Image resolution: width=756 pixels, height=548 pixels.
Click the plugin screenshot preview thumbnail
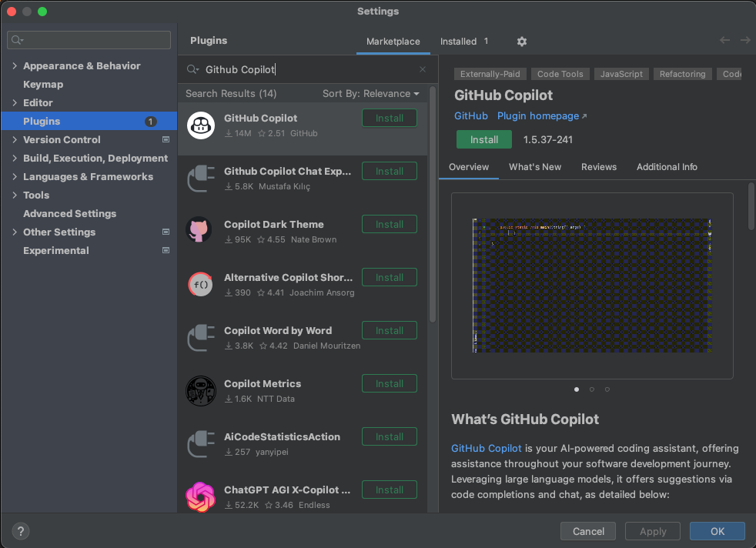pyautogui.click(x=592, y=286)
